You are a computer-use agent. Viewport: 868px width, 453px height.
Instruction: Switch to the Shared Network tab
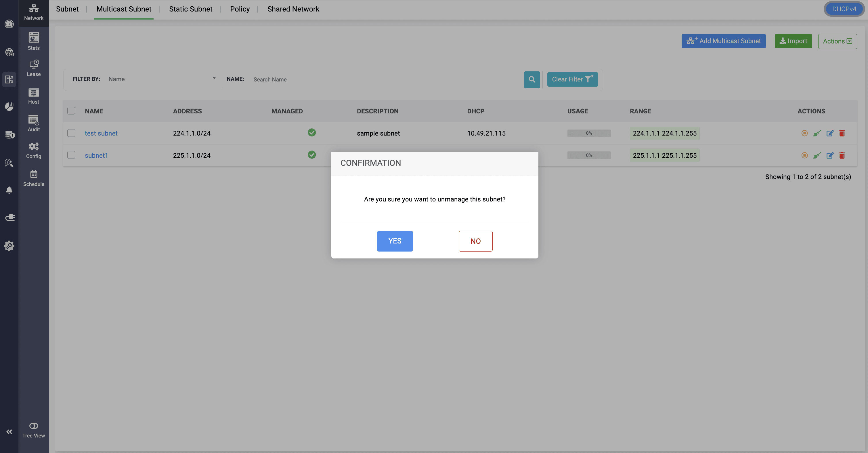(293, 9)
